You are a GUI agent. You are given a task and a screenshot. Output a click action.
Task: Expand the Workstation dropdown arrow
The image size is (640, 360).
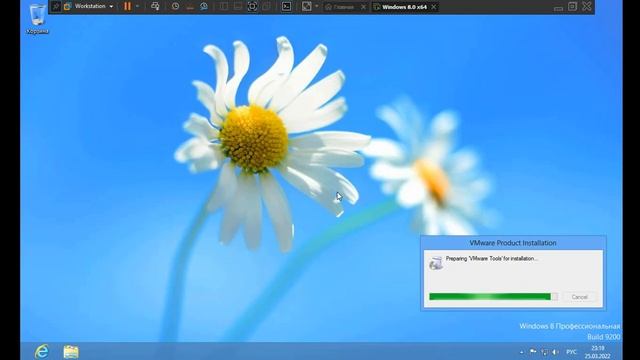111,7
